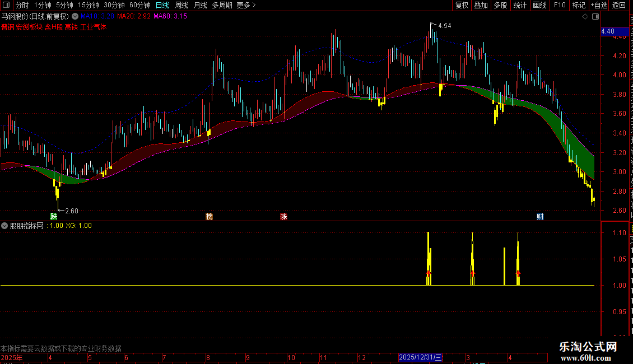Open main chart indicator dropdown beside 马钢股份
633x364 pixels.
pos(75,17)
